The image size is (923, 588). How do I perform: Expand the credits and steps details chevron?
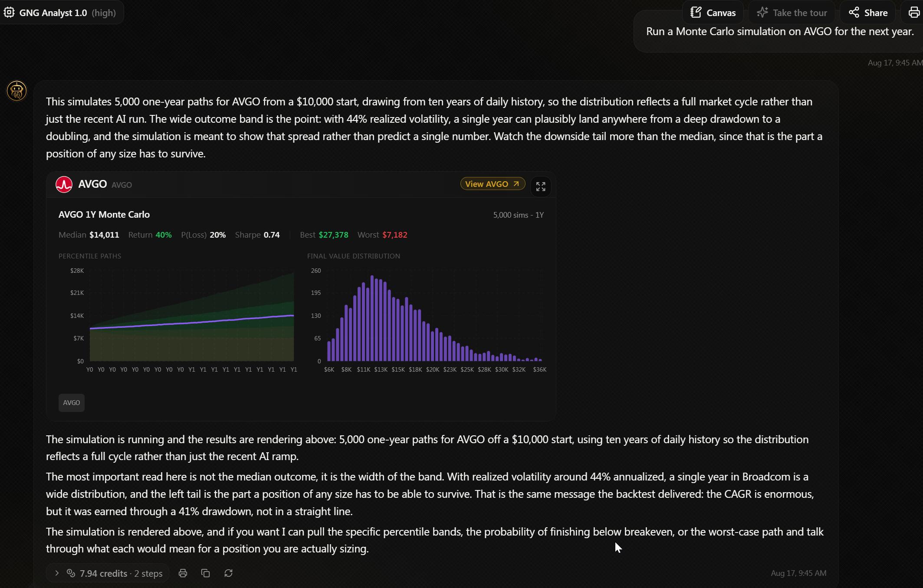pyautogui.click(x=57, y=573)
